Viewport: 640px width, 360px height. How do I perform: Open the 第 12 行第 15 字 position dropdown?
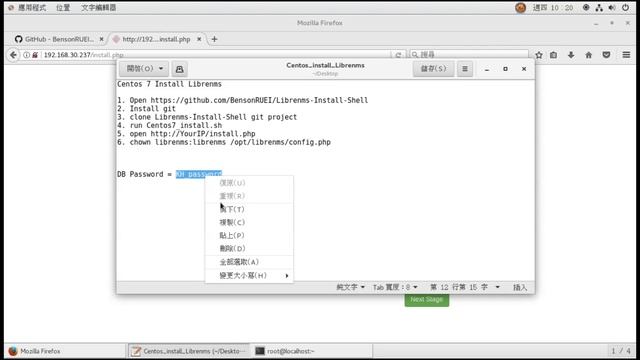(465, 287)
